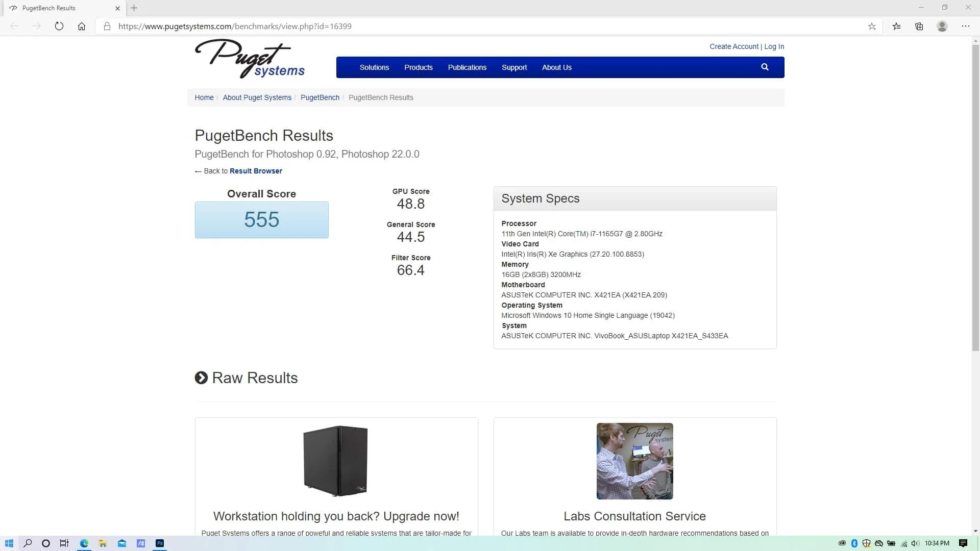Open browser Collections icon

pos(919,26)
